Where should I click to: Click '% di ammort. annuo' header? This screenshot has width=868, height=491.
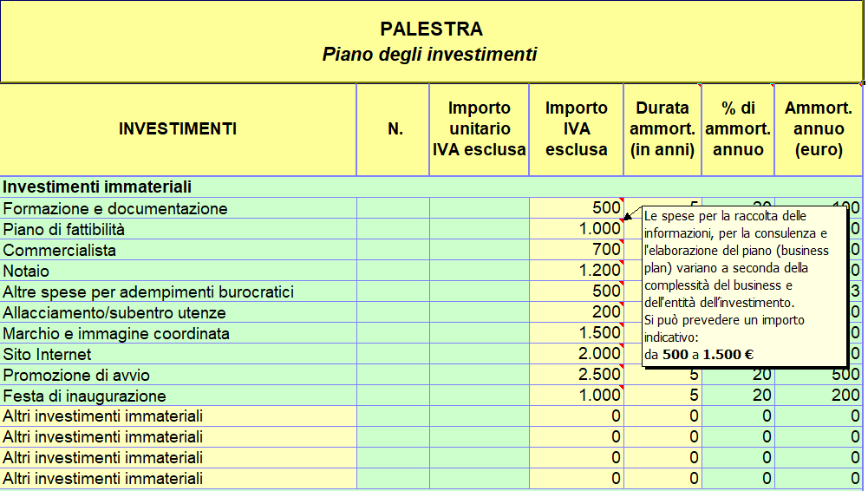738,129
